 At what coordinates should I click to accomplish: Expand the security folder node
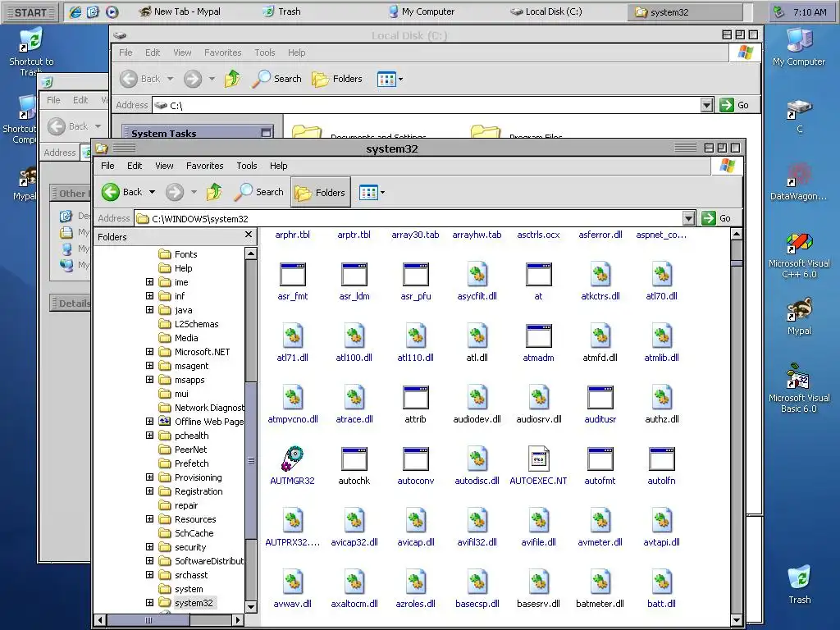pyautogui.click(x=150, y=546)
